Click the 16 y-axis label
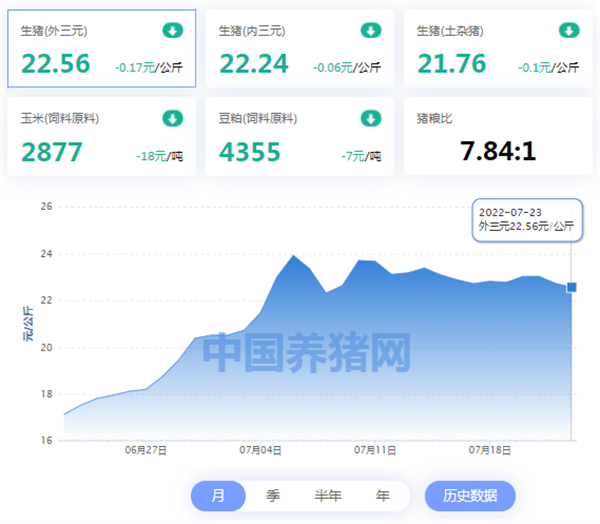The height and width of the screenshot is (524, 600). point(46,441)
